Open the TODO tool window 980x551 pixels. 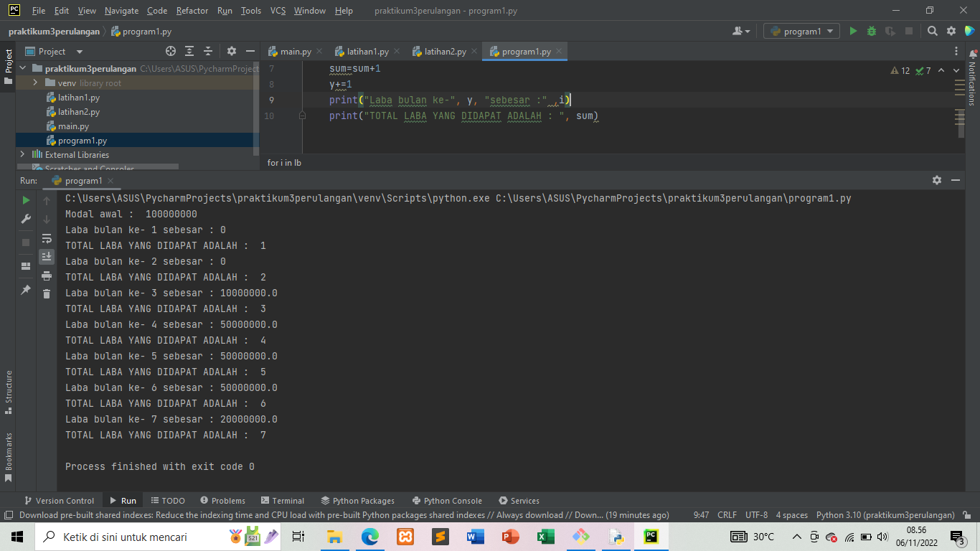tap(167, 500)
